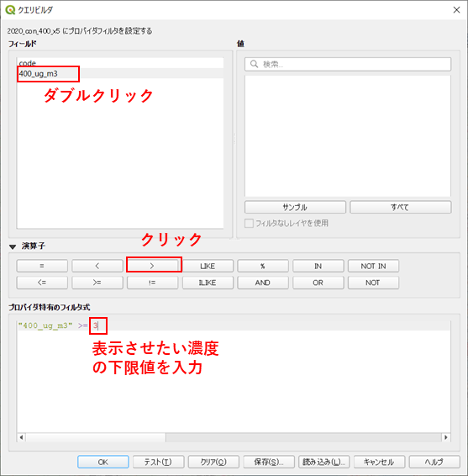Insert the AND operator
Image resolution: width=468 pixels, height=476 pixels.
pyautogui.click(x=263, y=283)
